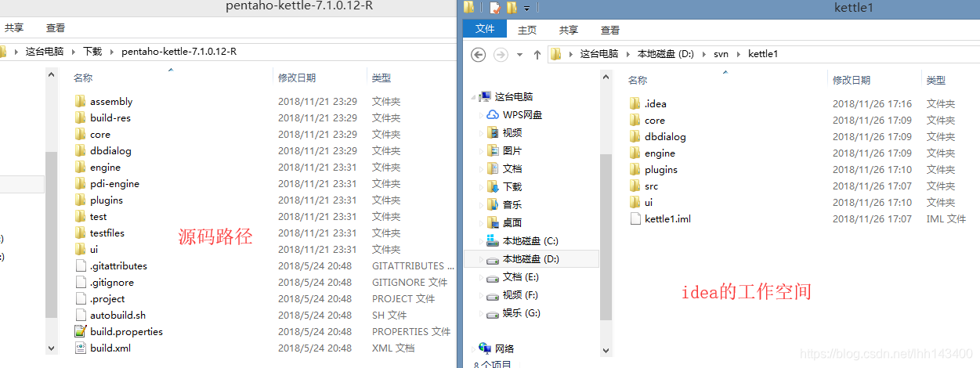Switch to 查看 tab in kettle1 window
Screen dimensions: 980x368
[610, 30]
